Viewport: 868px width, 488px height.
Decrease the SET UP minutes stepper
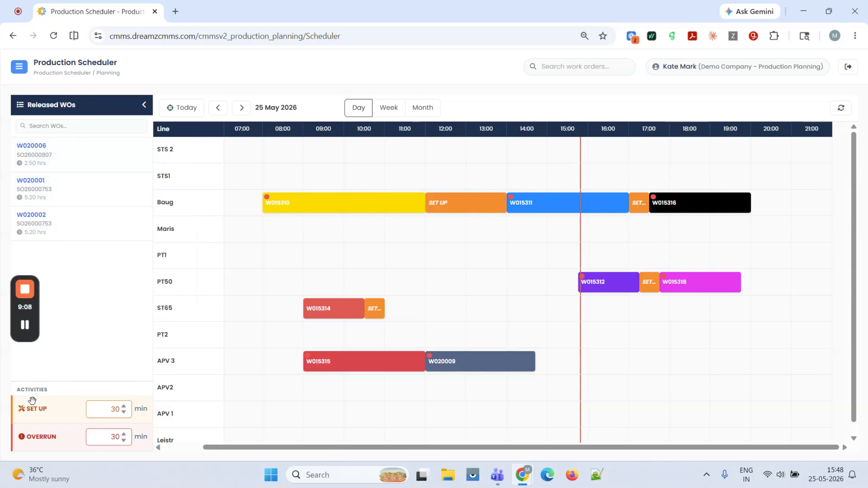click(124, 412)
